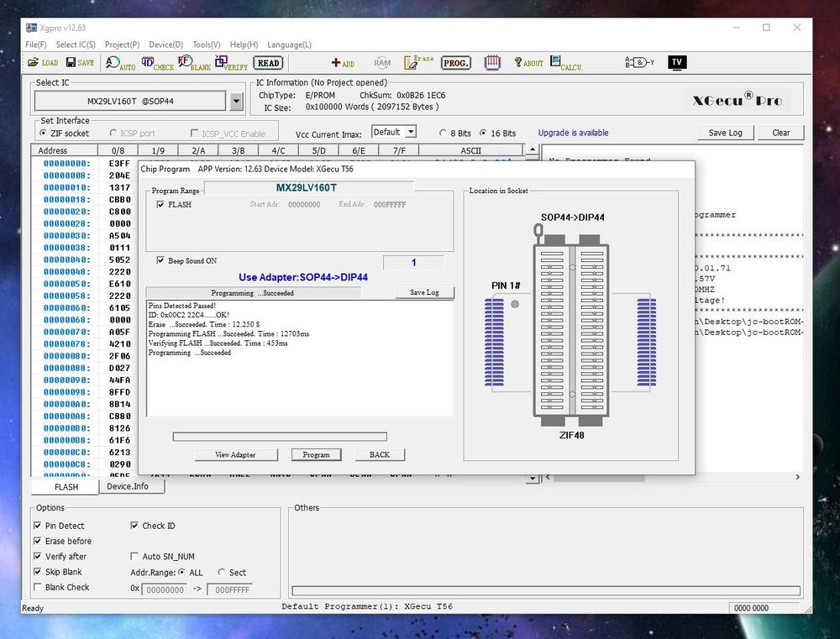Toggle the Erase before checkbox
The image size is (840, 639).
(x=38, y=541)
